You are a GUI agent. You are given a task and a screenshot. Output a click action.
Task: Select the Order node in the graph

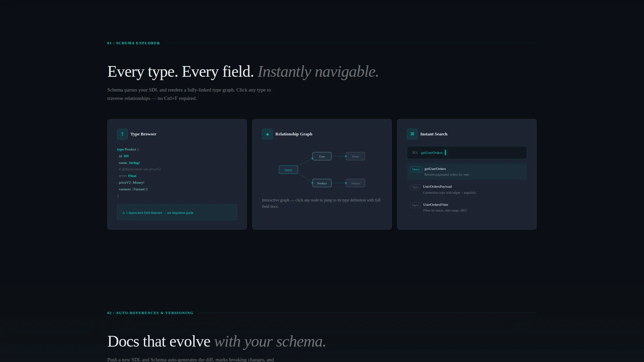coord(356,157)
